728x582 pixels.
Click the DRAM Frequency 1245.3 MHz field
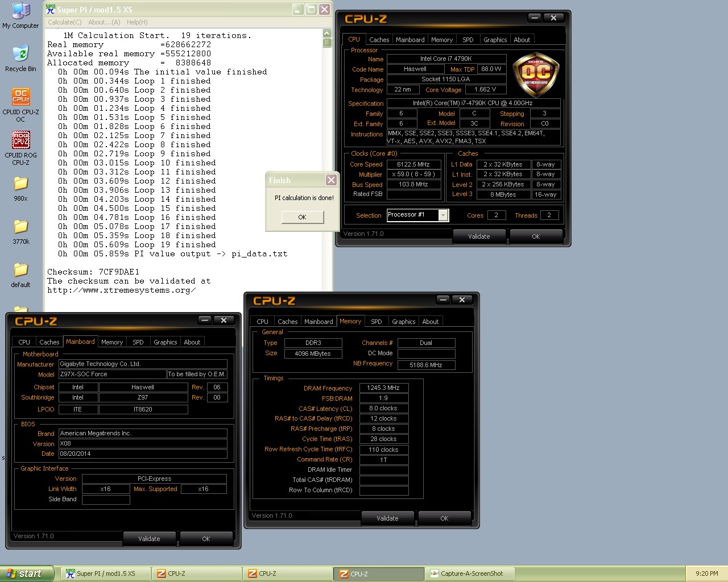click(x=383, y=388)
